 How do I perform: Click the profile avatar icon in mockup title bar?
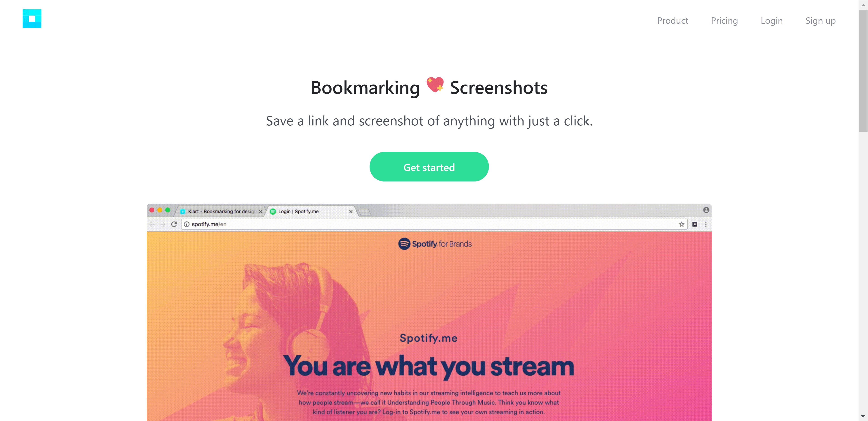click(x=706, y=210)
